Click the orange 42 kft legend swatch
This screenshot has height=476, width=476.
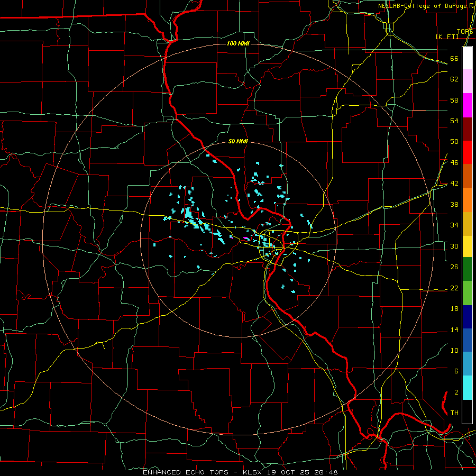[x=467, y=200]
